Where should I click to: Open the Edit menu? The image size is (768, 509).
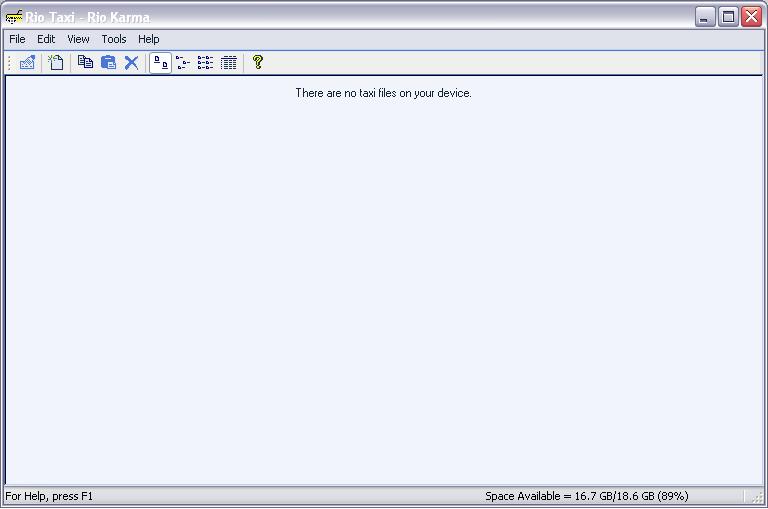pyautogui.click(x=46, y=39)
